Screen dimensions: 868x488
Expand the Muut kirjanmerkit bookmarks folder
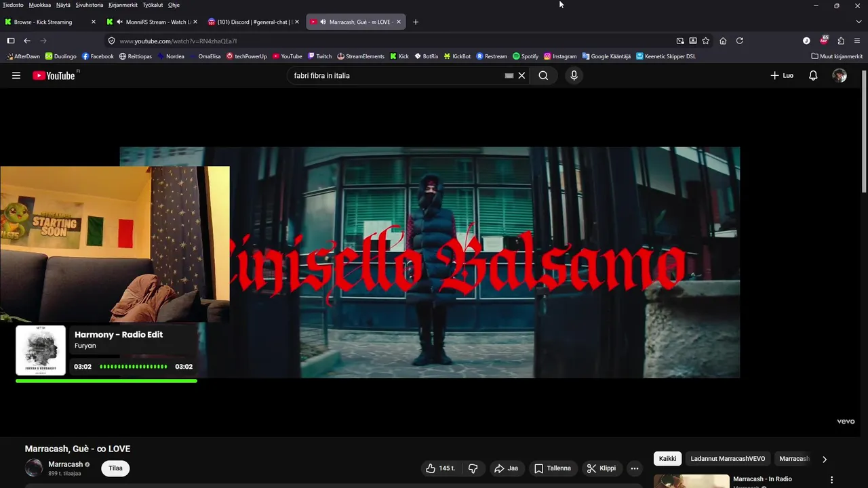coord(837,56)
